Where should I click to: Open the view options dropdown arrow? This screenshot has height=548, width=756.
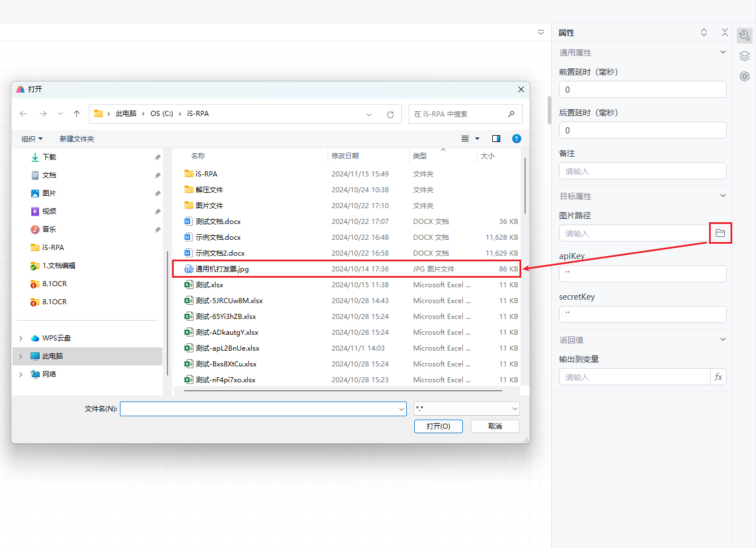(477, 139)
